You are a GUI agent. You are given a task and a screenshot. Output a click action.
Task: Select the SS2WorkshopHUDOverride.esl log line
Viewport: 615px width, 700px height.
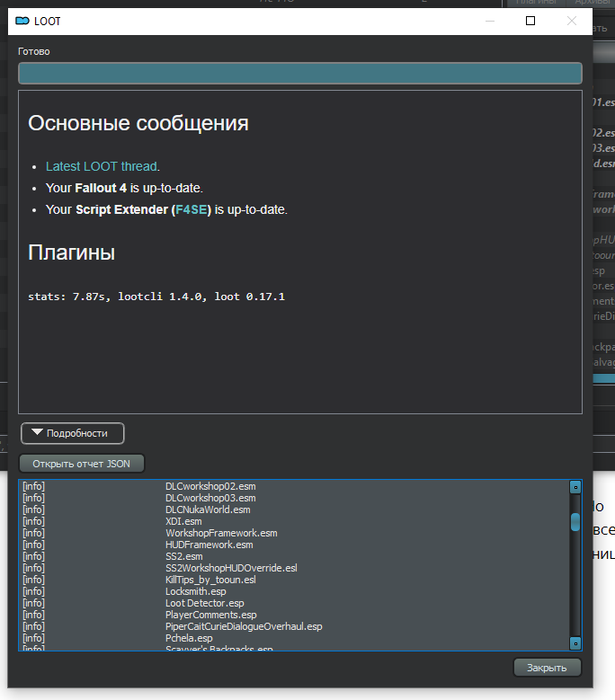294,568
